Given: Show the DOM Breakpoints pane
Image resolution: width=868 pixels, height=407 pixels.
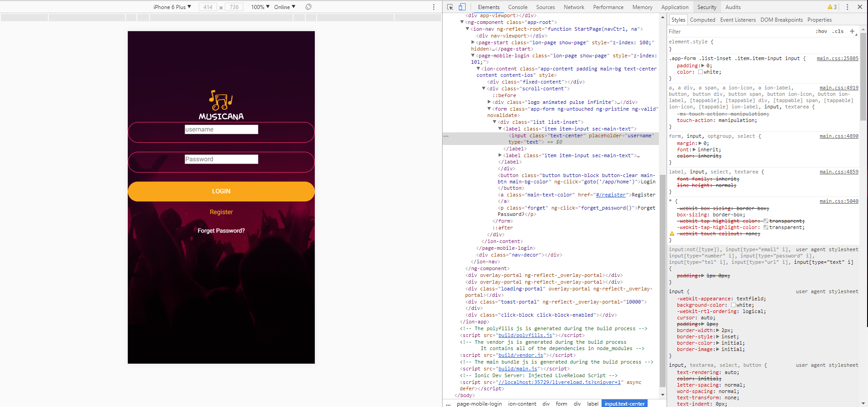Looking at the screenshot, I should point(781,20).
